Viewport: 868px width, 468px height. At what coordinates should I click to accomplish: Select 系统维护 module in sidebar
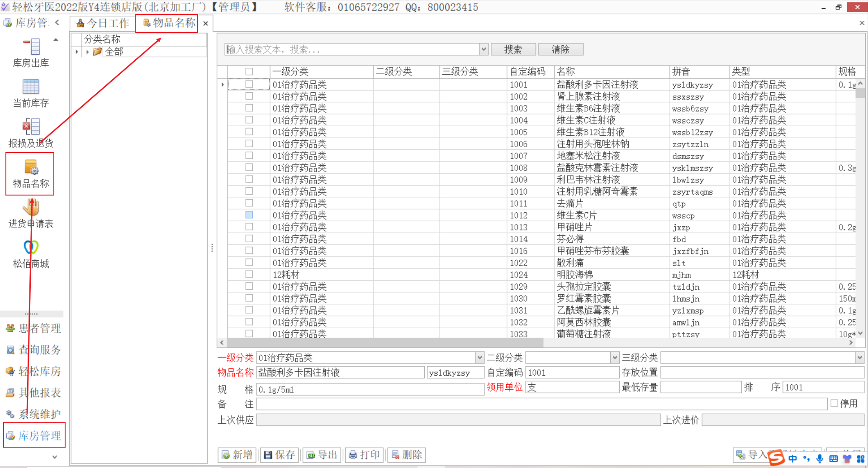pyautogui.click(x=33, y=414)
